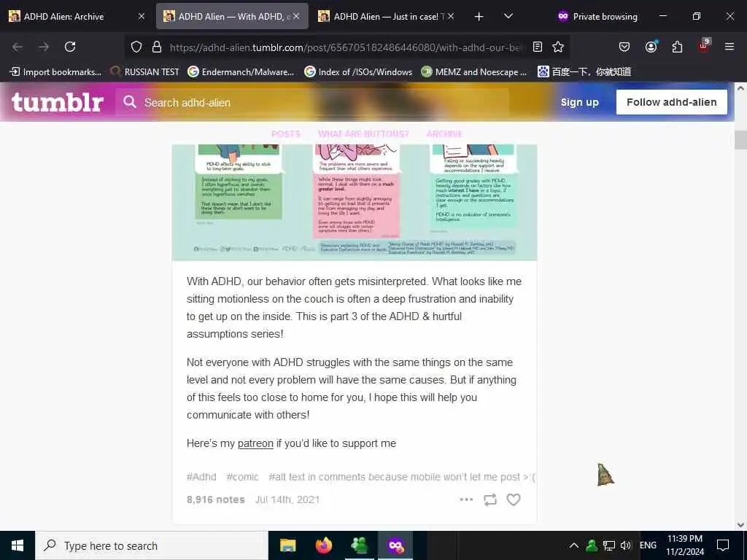This screenshot has height=560, width=747.
Task: Click the Sign up button
Action: [579, 102]
